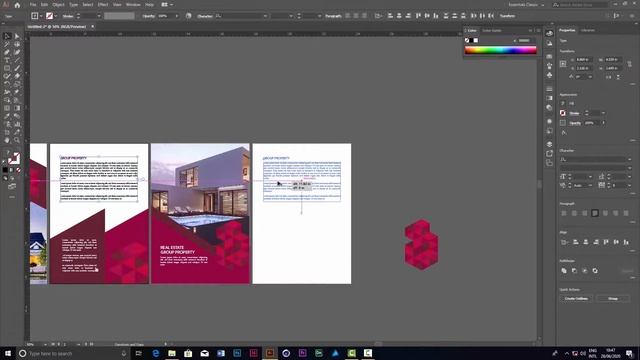Click Opacity link in control bar
Viewport: 640px width, 360px height.
tap(149, 16)
